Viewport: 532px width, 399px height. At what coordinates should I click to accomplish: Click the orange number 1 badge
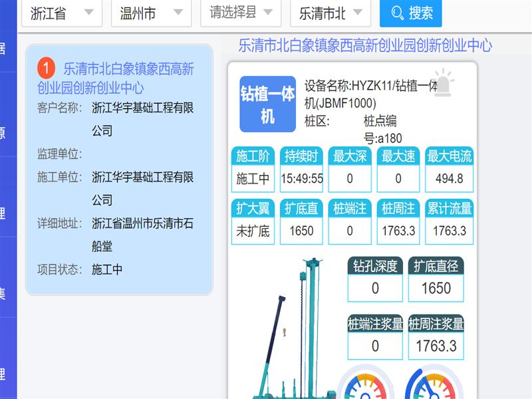(x=47, y=68)
